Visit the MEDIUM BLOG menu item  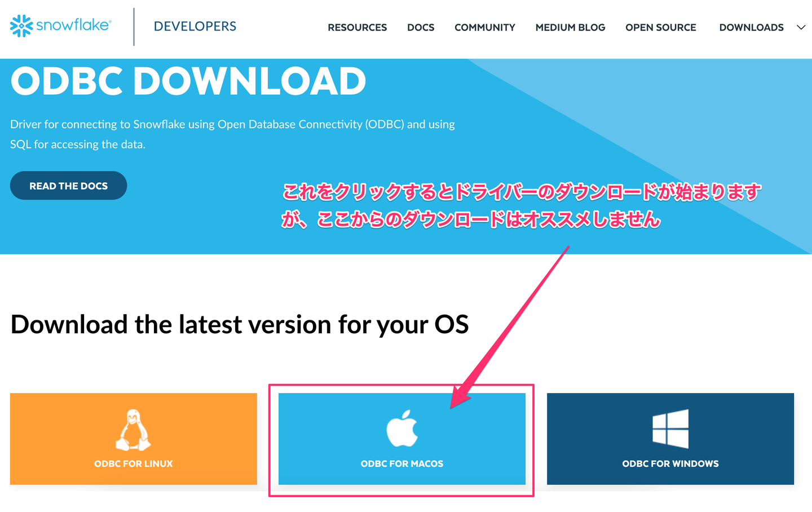[x=570, y=27]
